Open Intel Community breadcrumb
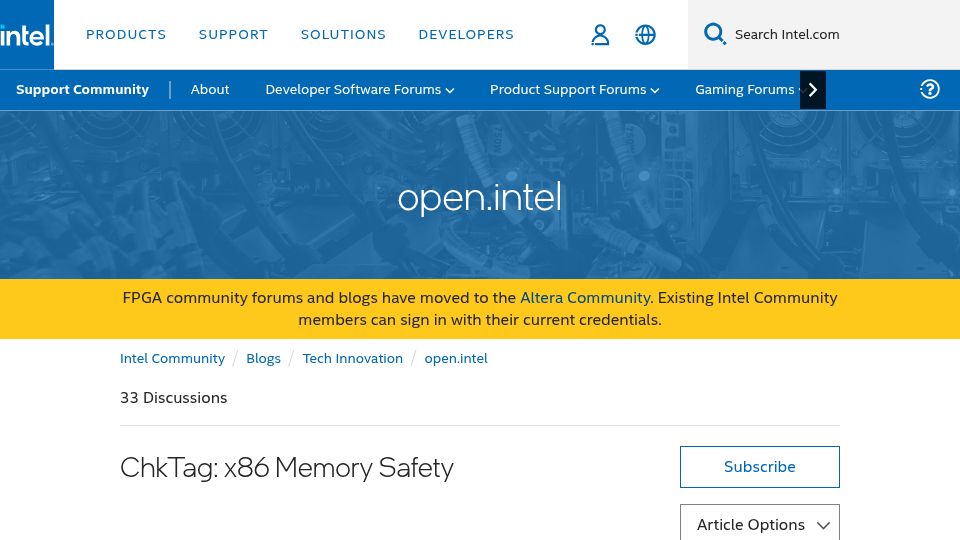The image size is (960, 540). pos(172,358)
